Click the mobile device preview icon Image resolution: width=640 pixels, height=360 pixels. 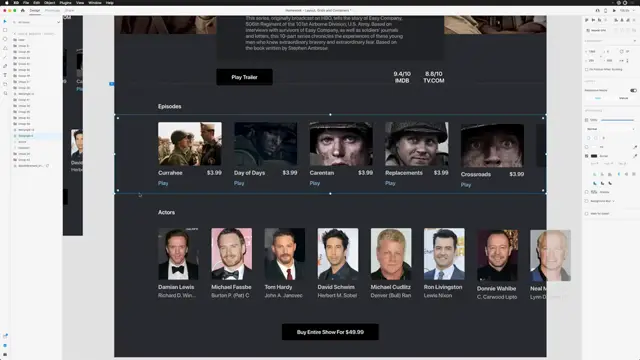(606, 10)
